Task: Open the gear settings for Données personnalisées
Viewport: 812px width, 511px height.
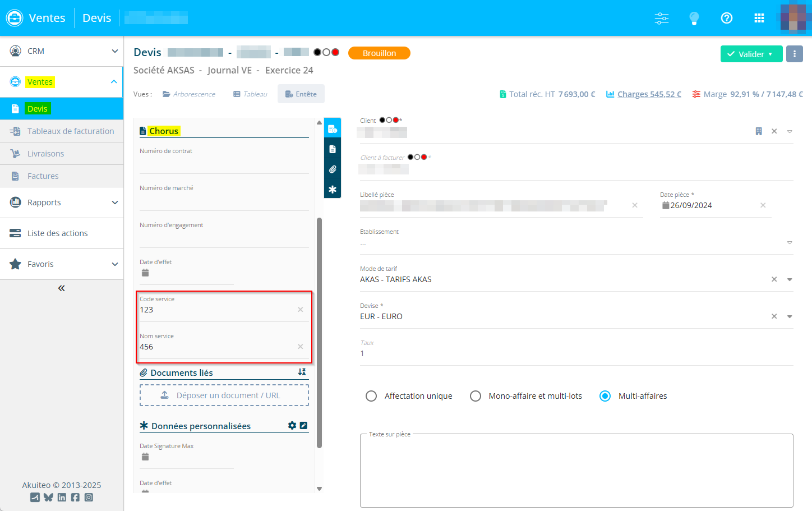Action: [x=292, y=426]
